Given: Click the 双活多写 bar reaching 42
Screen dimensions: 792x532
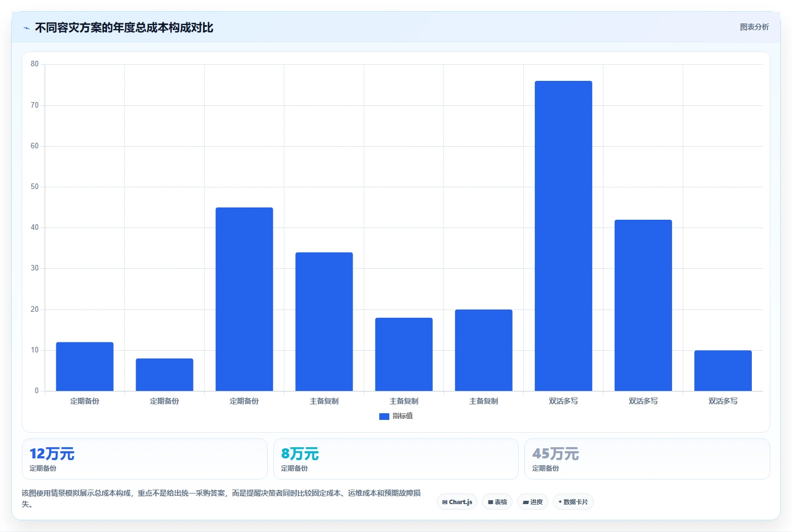Looking at the screenshot, I should coord(643,305).
